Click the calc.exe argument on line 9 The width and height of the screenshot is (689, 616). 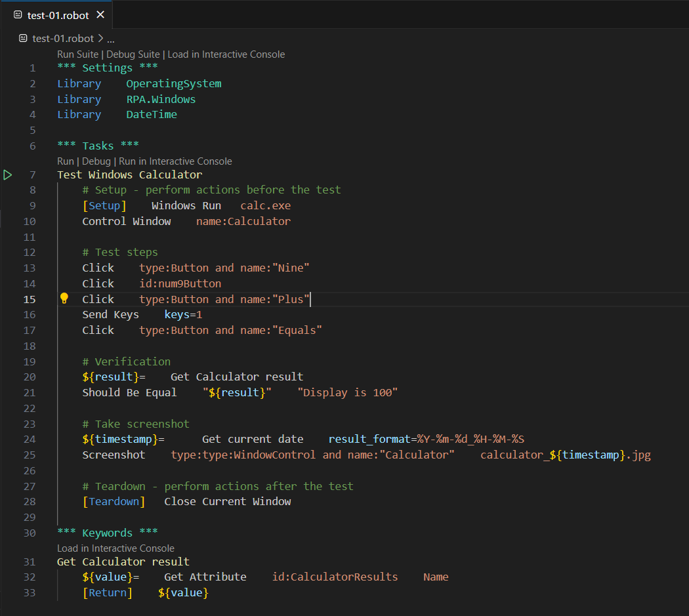[265, 206]
